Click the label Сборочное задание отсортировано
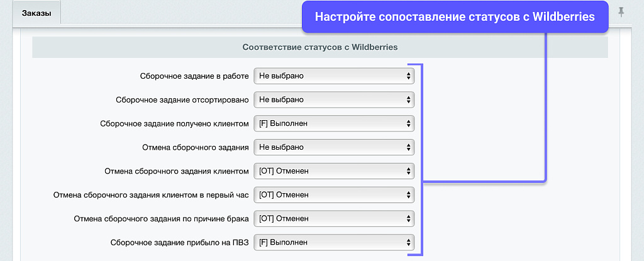 (182, 99)
